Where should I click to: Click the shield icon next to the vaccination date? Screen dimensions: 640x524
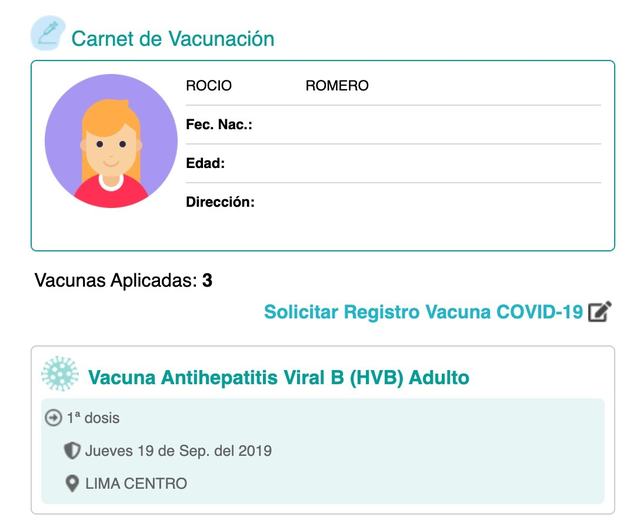[x=72, y=451]
